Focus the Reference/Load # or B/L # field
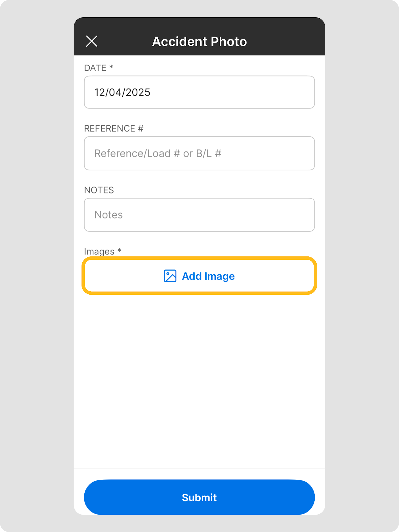399x532 pixels. click(x=199, y=153)
